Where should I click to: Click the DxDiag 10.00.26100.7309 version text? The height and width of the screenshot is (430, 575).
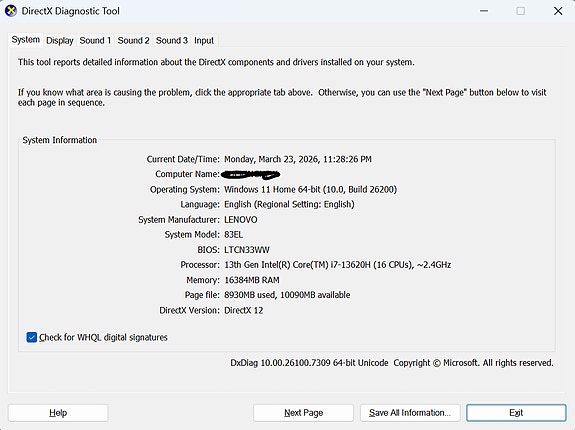pyautogui.click(x=309, y=363)
